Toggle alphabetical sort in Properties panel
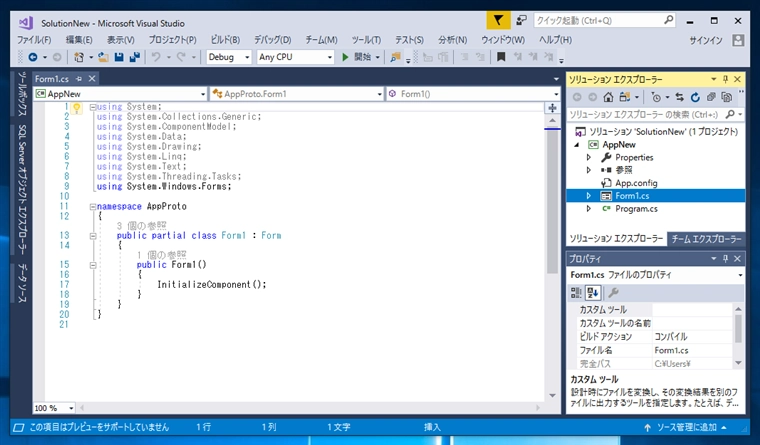This screenshot has height=445, width=760. click(592, 292)
